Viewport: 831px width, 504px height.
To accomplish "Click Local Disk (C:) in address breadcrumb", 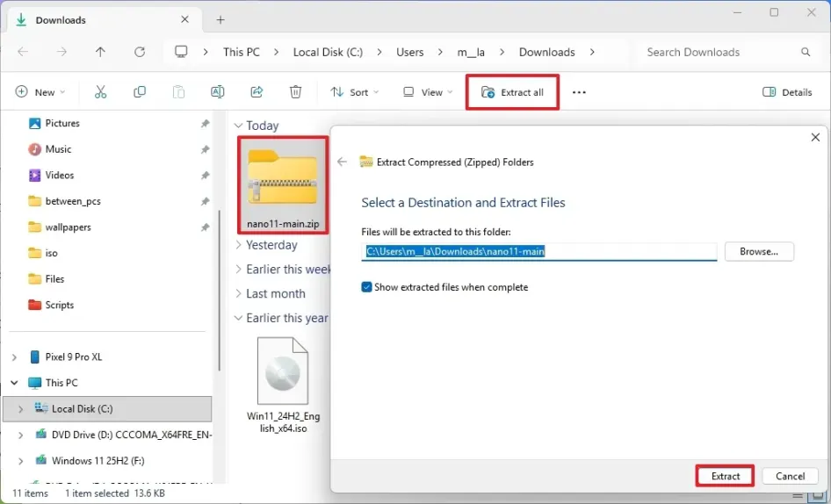I will point(328,52).
